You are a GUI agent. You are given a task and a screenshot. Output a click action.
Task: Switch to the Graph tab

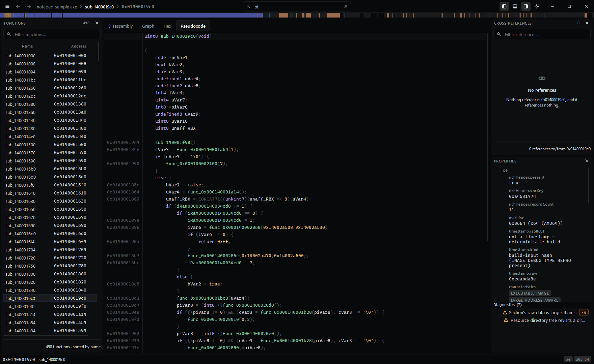(148, 26)
